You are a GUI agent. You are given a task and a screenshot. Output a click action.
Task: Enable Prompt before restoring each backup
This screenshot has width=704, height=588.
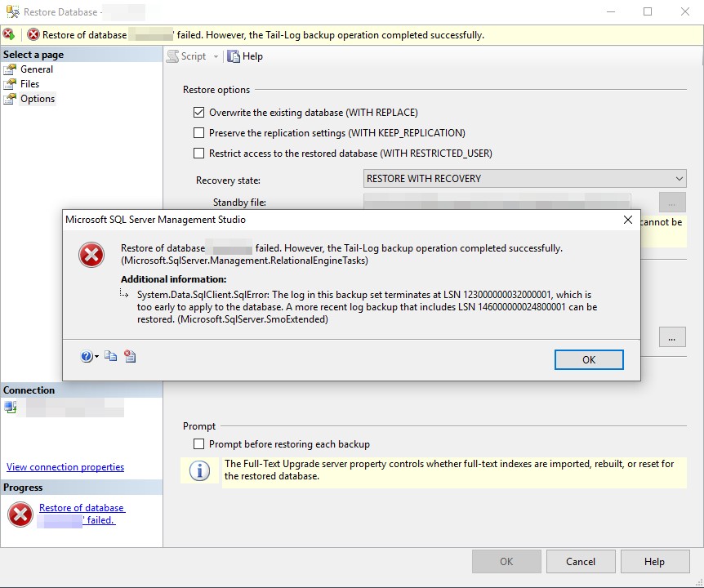(198, 444)
